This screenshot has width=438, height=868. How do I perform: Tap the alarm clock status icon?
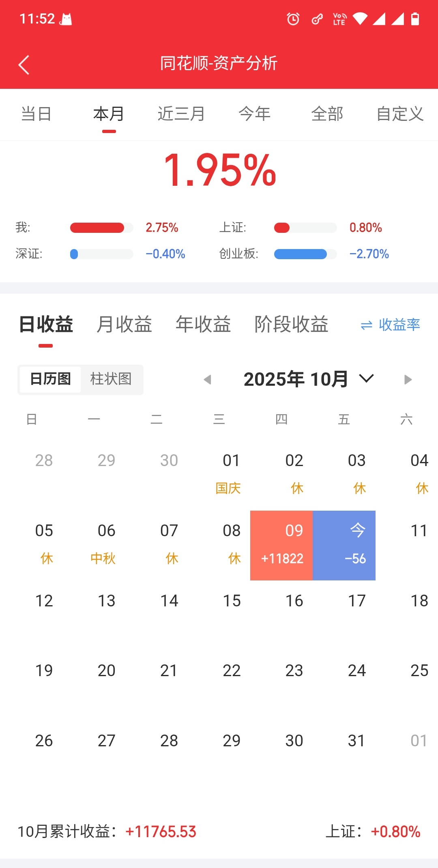coord(293,19)
